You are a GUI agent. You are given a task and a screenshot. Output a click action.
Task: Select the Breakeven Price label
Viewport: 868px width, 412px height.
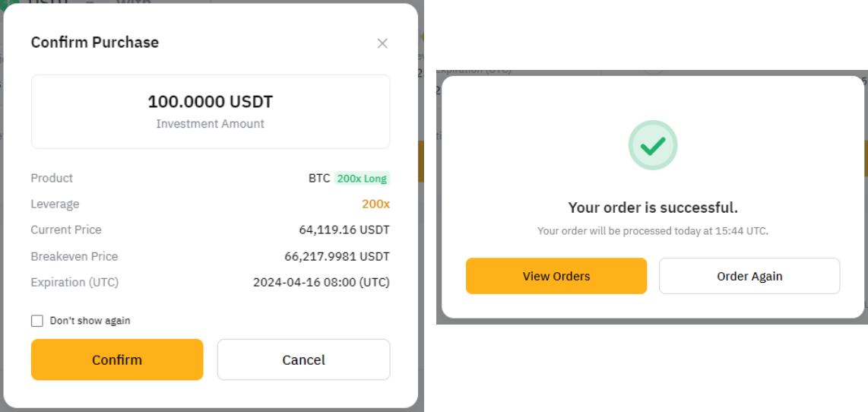[x=74, y=256]
